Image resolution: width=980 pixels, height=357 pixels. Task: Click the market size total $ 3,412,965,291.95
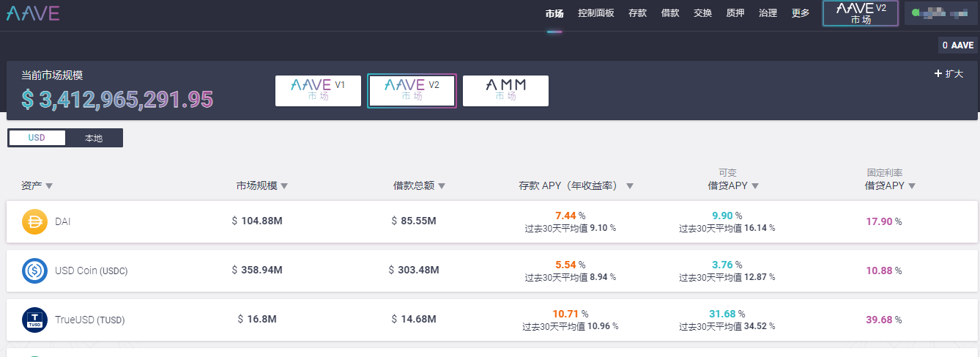coord(117,100)
